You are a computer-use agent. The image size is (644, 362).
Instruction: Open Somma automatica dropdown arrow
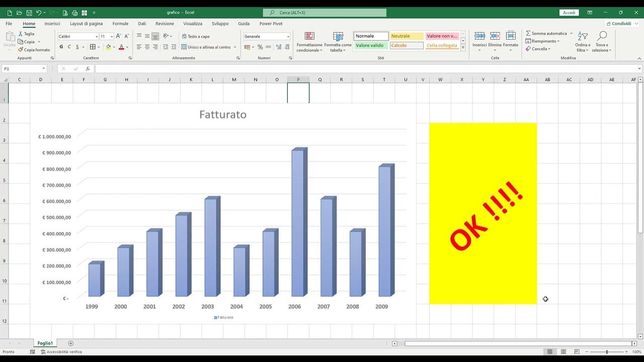tap(571, 33)
